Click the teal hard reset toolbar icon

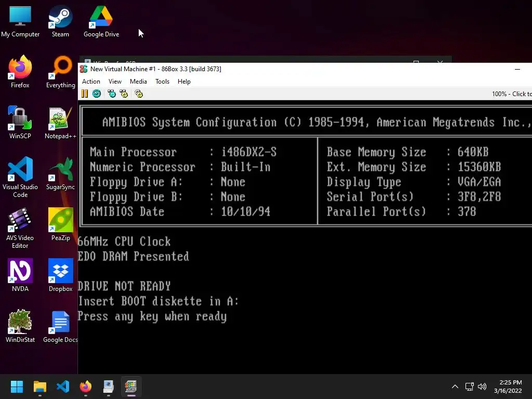[x=97, y=94]
